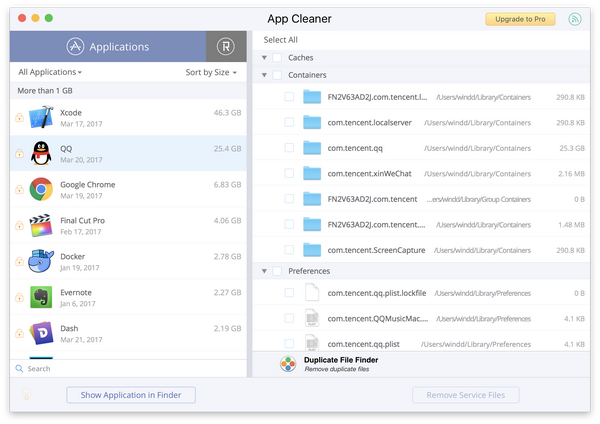Image resolution: width=600 pixels, height=424 pixels.
Task: Check the Preferences group checkbox
Action: [x=277, y=271]
